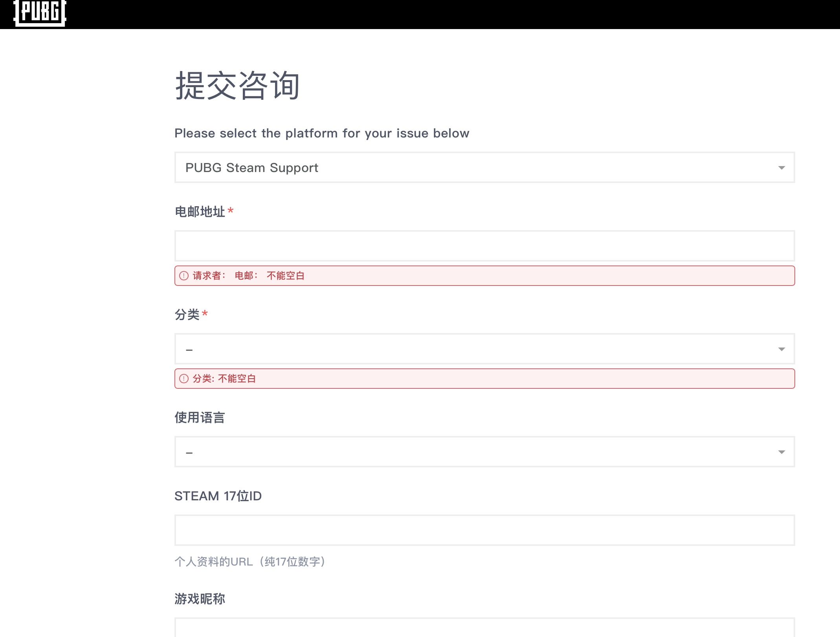The height and width of the screenshot is (637, 840).
Task: Open the 使用语言 language dropdown
Action: point(484,452)
